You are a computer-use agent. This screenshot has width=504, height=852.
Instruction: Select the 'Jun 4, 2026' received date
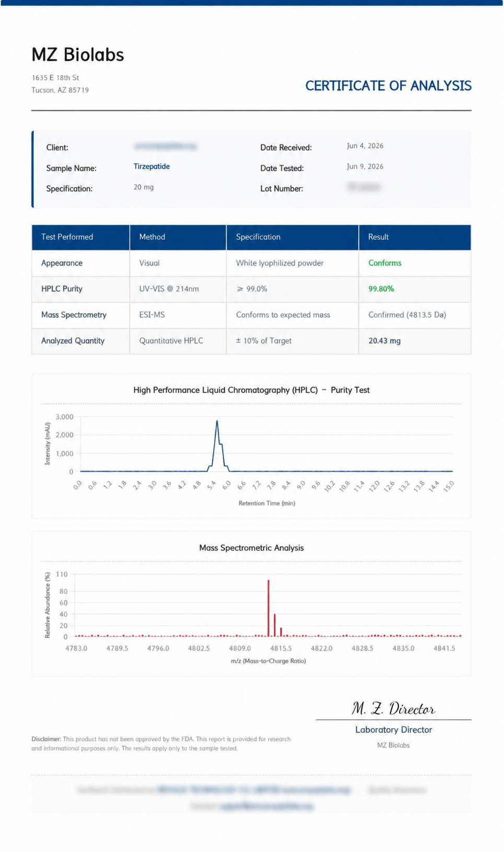point(365,146)
